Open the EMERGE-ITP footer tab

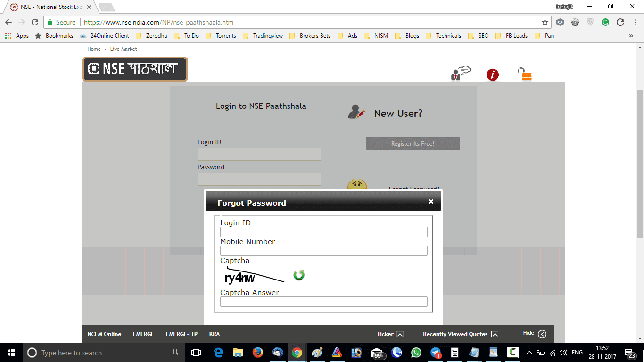pyautogui.click(x=182, y=334)
